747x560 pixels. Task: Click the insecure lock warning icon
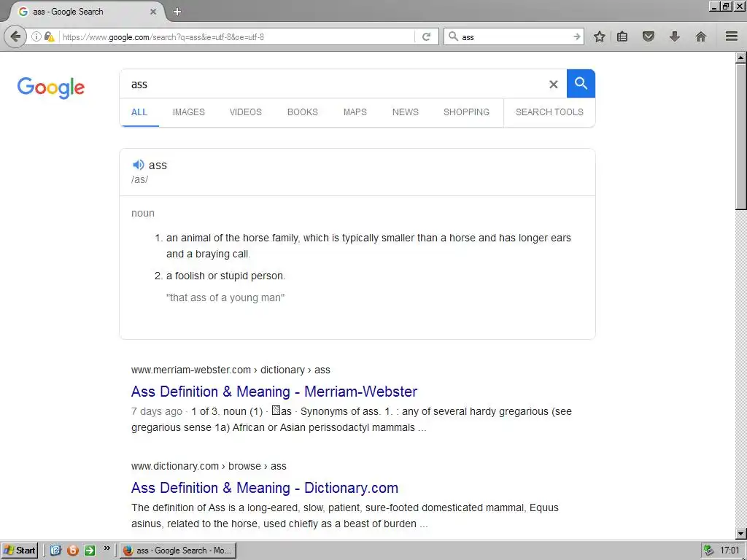point(49,36)
